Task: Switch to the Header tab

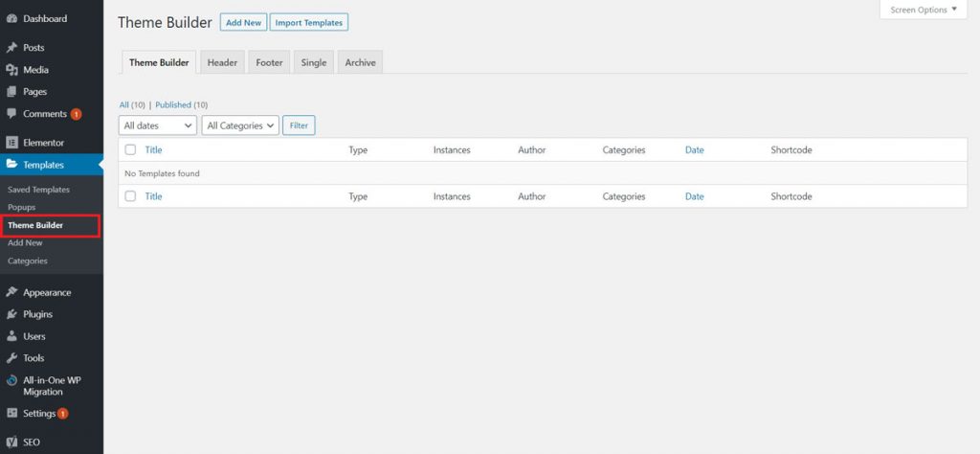Action: tap(222, 62)
